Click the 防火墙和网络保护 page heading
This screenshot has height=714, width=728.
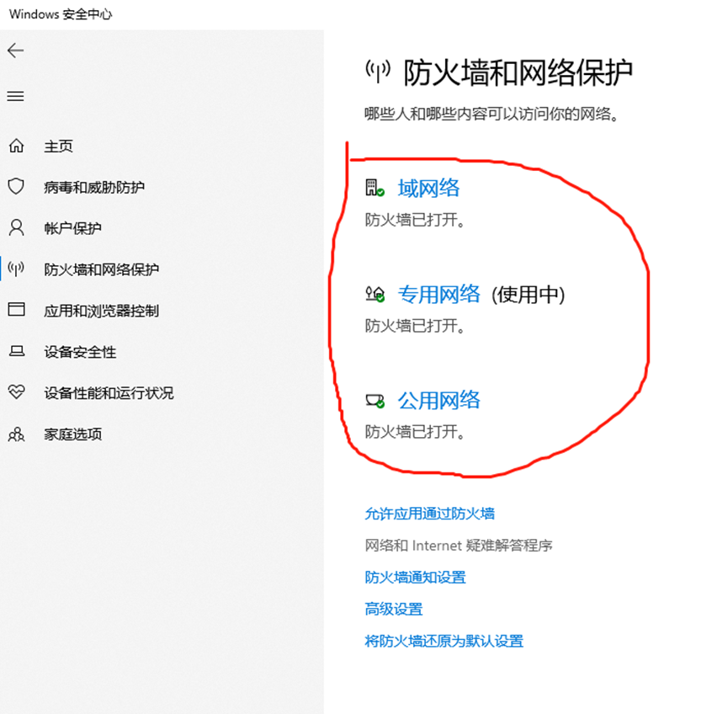518,72
